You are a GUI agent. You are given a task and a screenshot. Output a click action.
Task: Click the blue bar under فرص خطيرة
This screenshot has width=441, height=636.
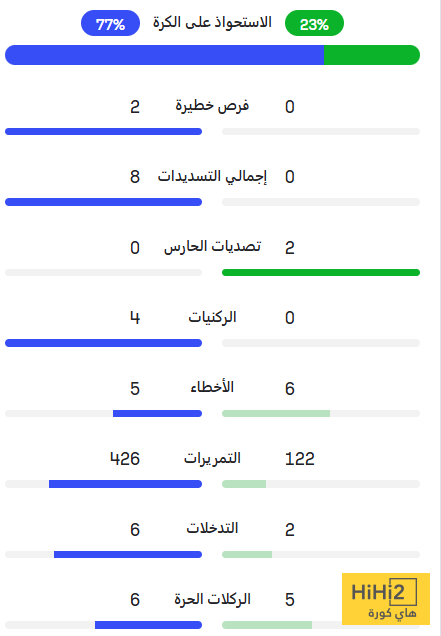pos(103,131)
